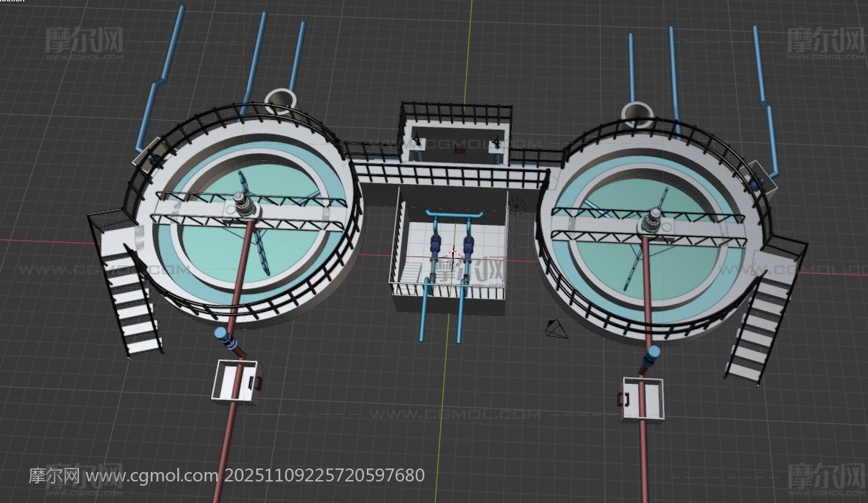Select the left tank's central drive motor
Image resolution: width=868 pixels, height=503 pixels.
244,208
